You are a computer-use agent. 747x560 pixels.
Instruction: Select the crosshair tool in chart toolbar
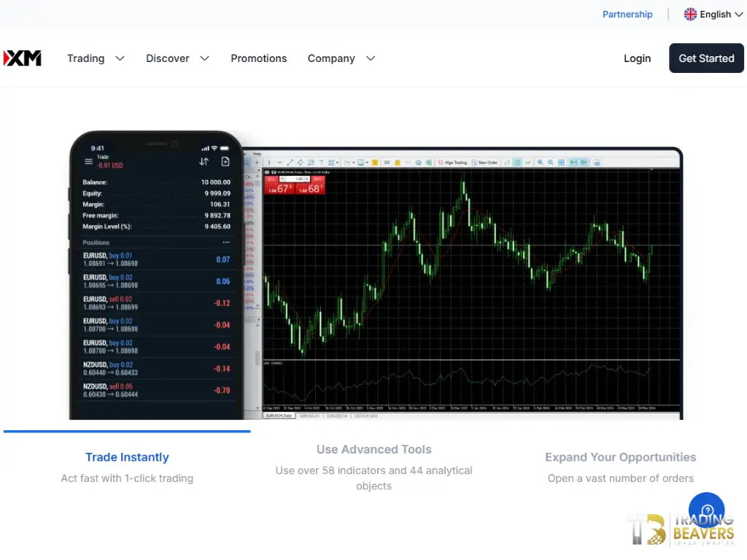tap(258, 163)
